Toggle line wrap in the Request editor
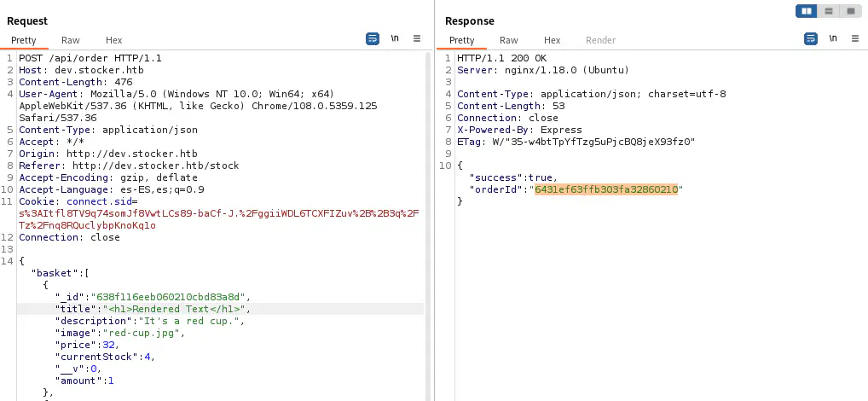Image resolution: width=868 pixels, height=401 pixels. tap(373, 39)
